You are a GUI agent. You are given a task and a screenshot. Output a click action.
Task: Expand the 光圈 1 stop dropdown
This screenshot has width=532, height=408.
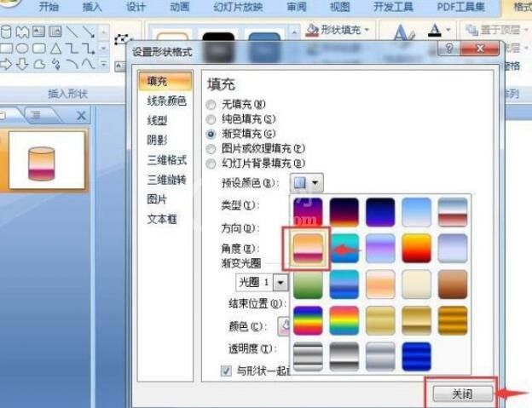(280, 282)
